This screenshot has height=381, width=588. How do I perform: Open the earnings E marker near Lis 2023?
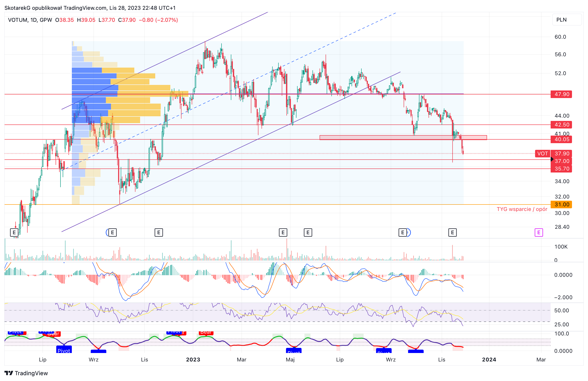point(452,232)
